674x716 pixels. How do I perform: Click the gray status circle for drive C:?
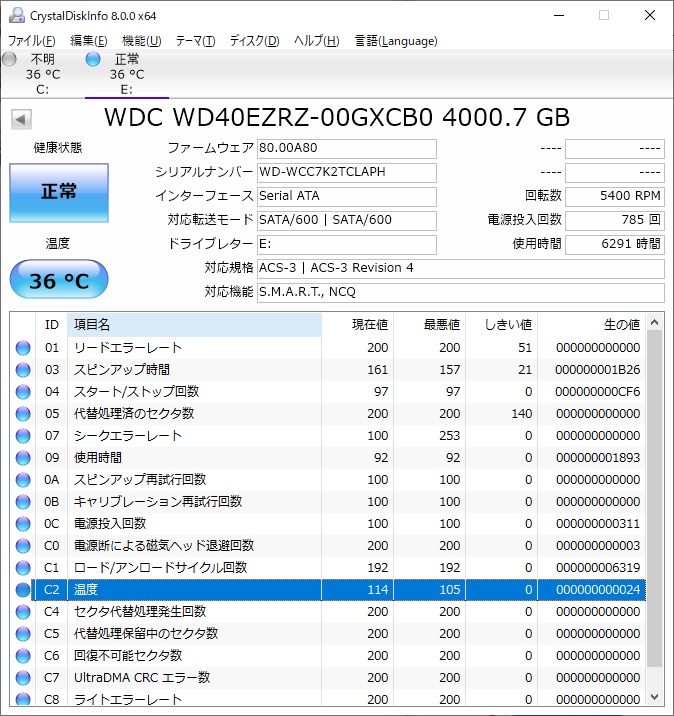tap(9, 59)
